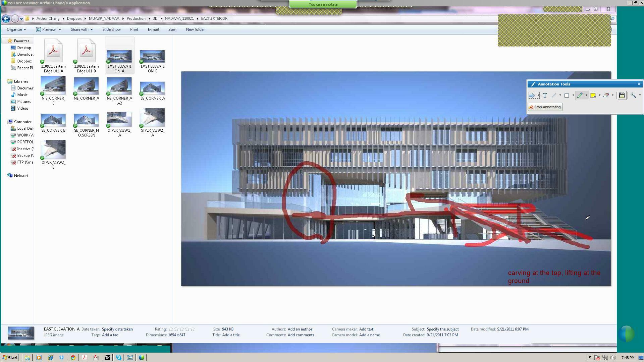The width and height of the screenshot is (644, 362).
Task: Click the NADAAA_110921 breadcrumb segment
Action: click(179, 18)
